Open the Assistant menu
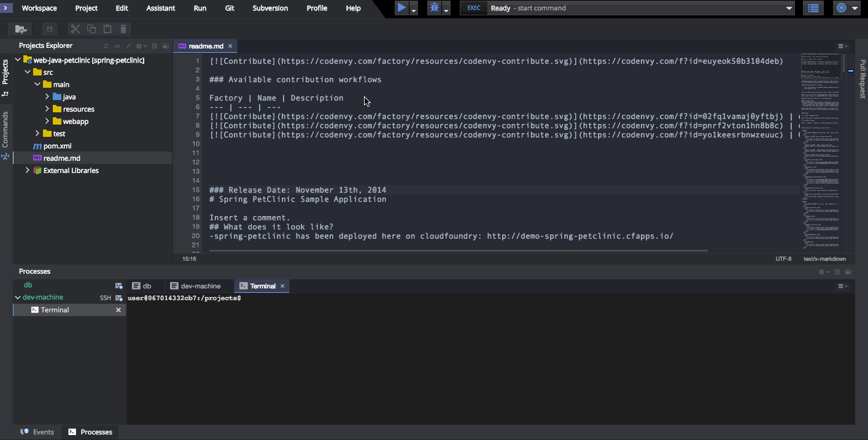868x440 pixels. (x=161, y=8)
